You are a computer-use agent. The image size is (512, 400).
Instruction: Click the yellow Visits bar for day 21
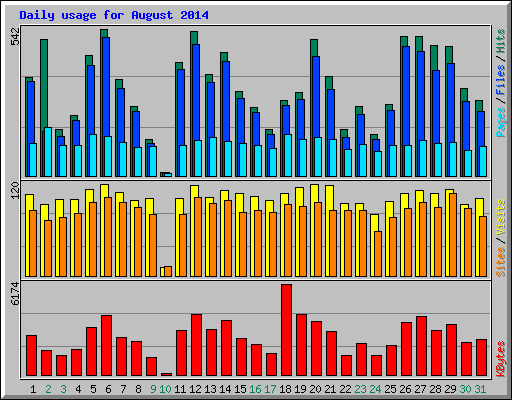tap(329, 198)
